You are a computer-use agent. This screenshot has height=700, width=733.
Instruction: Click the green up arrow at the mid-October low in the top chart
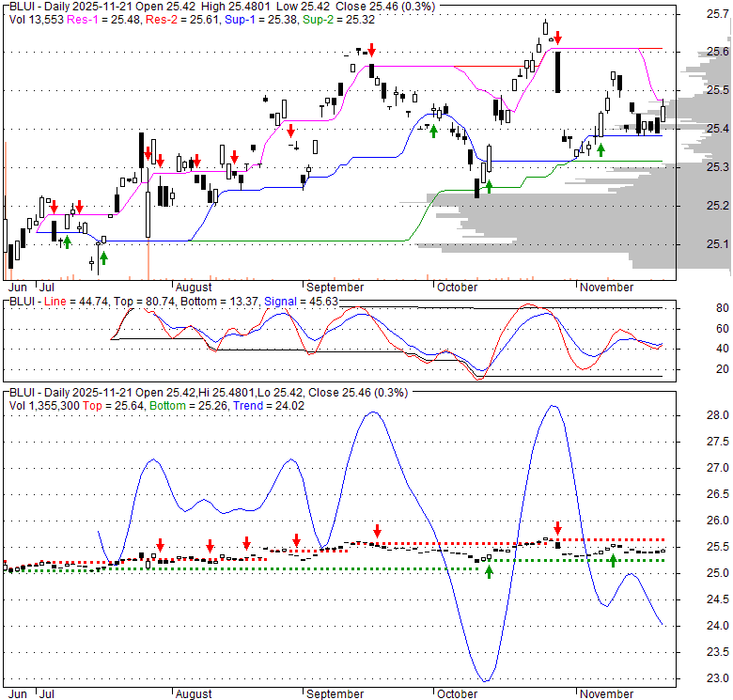point(489,186)
